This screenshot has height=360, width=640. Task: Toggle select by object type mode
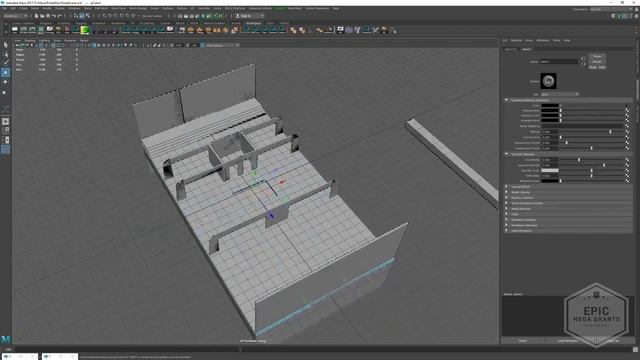82,16
